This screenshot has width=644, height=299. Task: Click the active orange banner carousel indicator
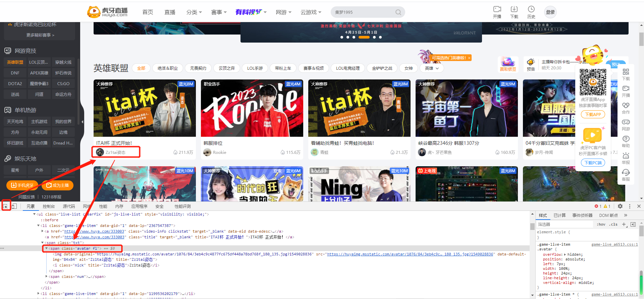(364, 37)
